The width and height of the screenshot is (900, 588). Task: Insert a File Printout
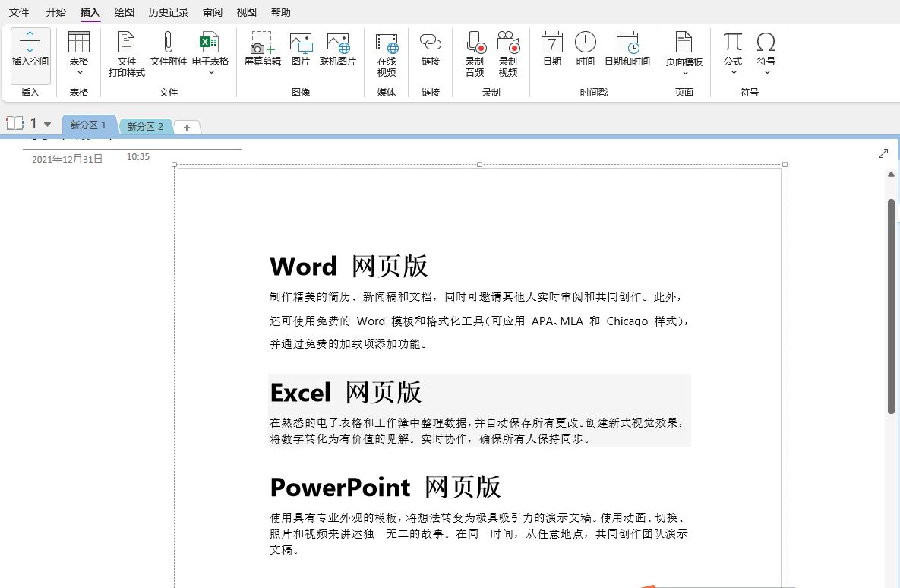pyautogui.click(x=126, y=55)
